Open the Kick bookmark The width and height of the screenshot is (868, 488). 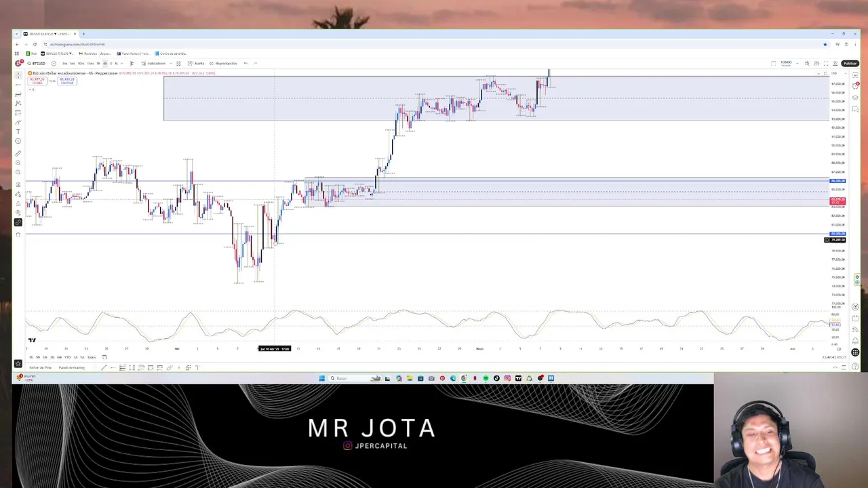(31, 54)
